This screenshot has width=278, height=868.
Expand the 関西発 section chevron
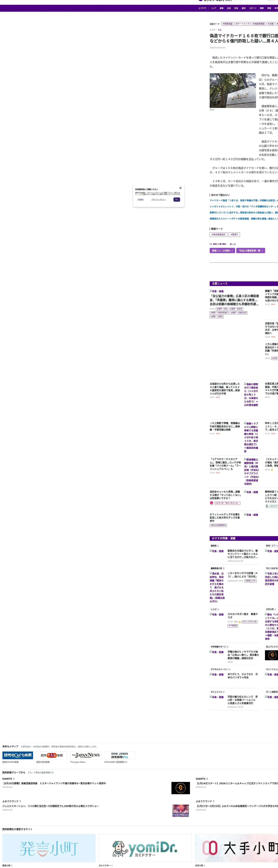click(x=218, y=546)
